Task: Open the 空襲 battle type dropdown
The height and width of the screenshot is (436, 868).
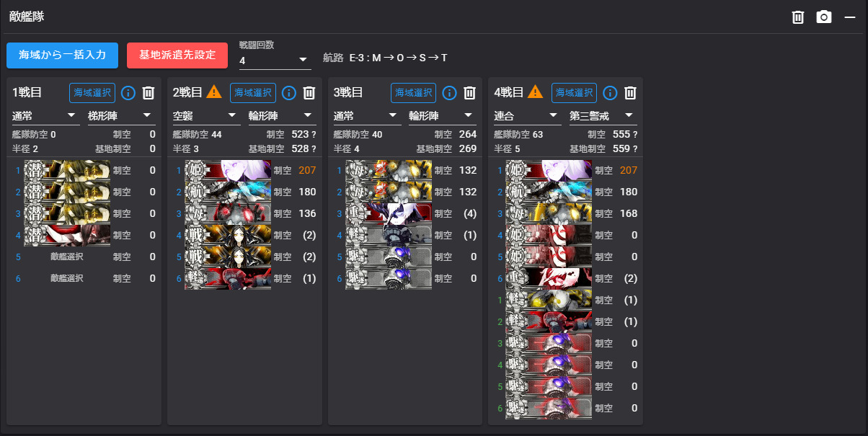Action: [206, 115]
